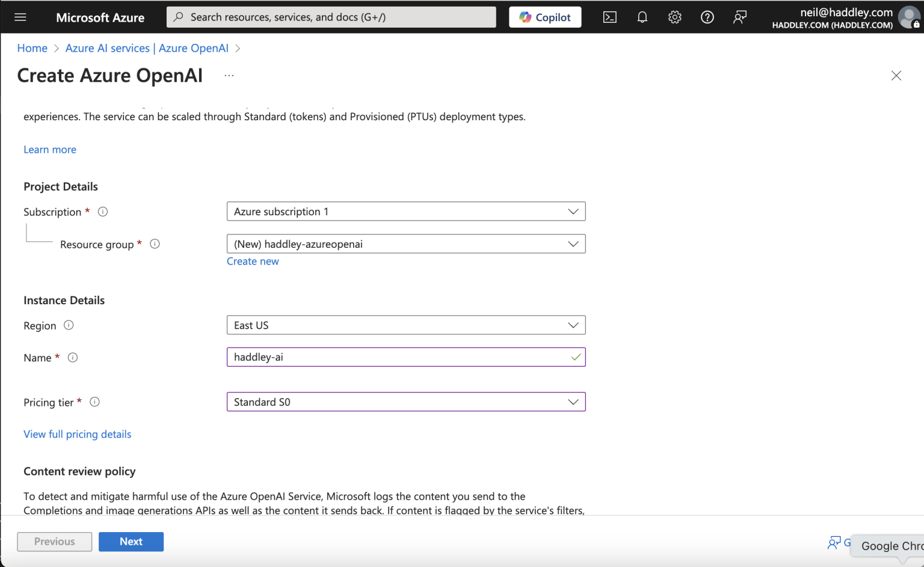Click the feedback icon in top bar
The width and height of the screenshot is (924, 567).
739,17
